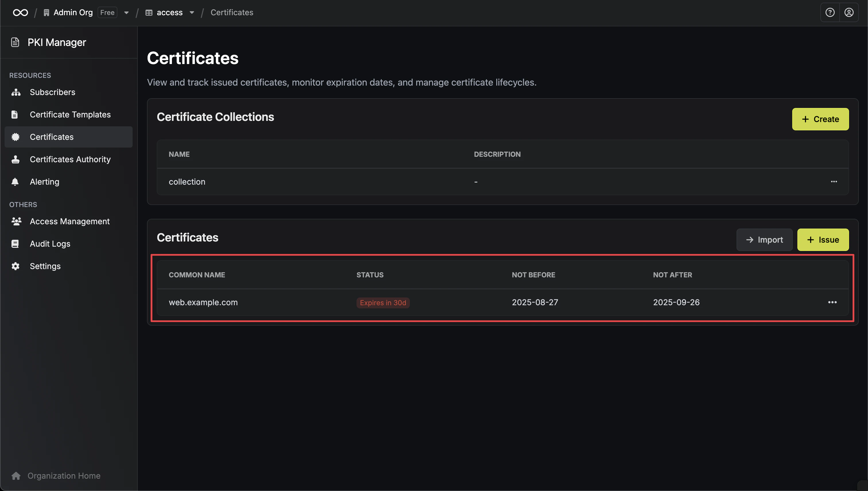This screenshot has width=868, height=491.
Task: Click the Import certificate button
Action: click(764, 240)
